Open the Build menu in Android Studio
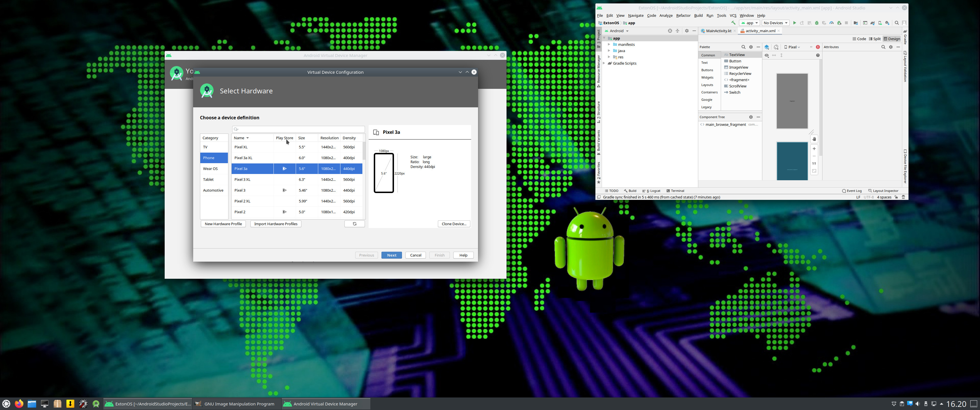The width and height of the screenshot is (980, 410). [698, 16]
